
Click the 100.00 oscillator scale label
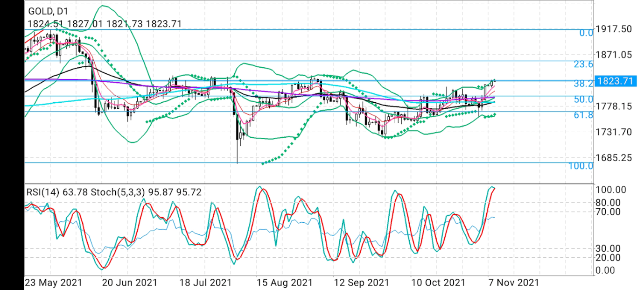pos(611,190)
